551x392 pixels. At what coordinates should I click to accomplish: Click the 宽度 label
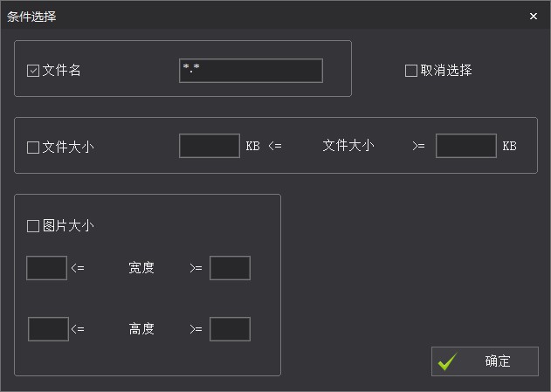(x=141, y=268)
